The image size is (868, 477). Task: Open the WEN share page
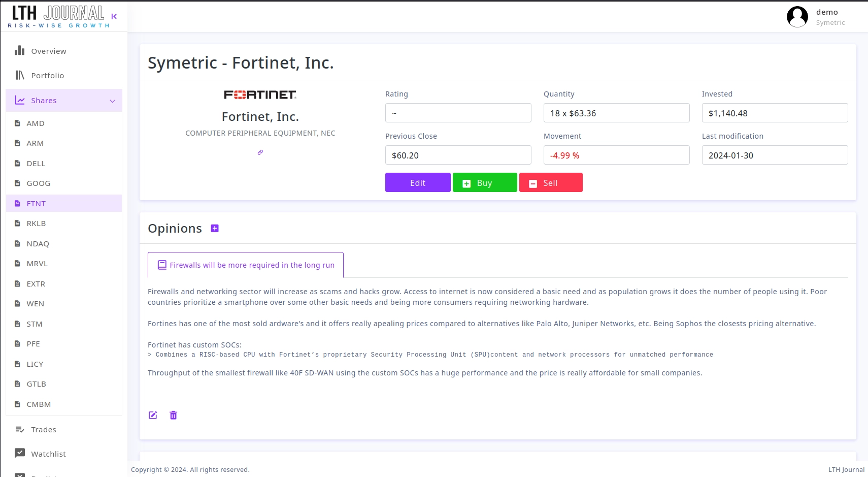point(64,304)
